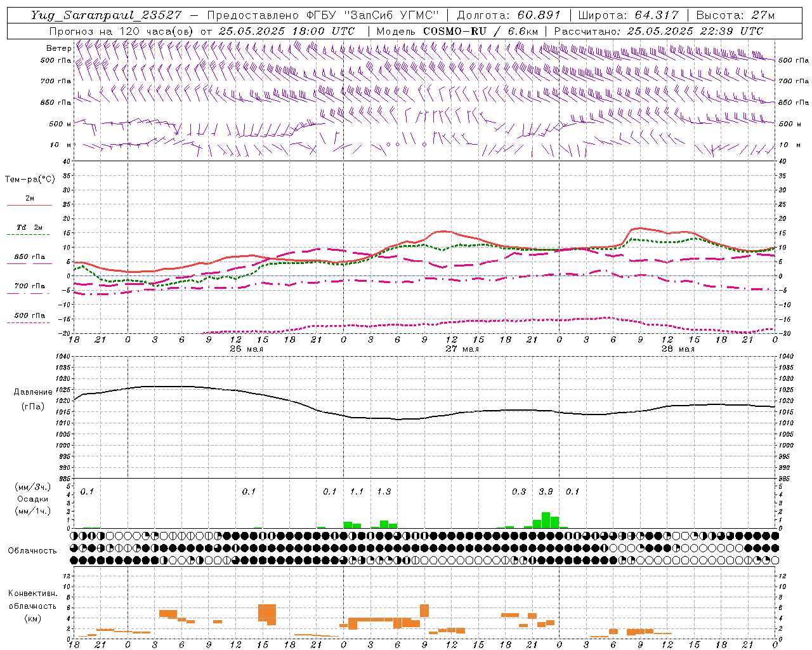
Task: Click the Давление panel label
Action: pyautogui.click(x=32, y=392)
